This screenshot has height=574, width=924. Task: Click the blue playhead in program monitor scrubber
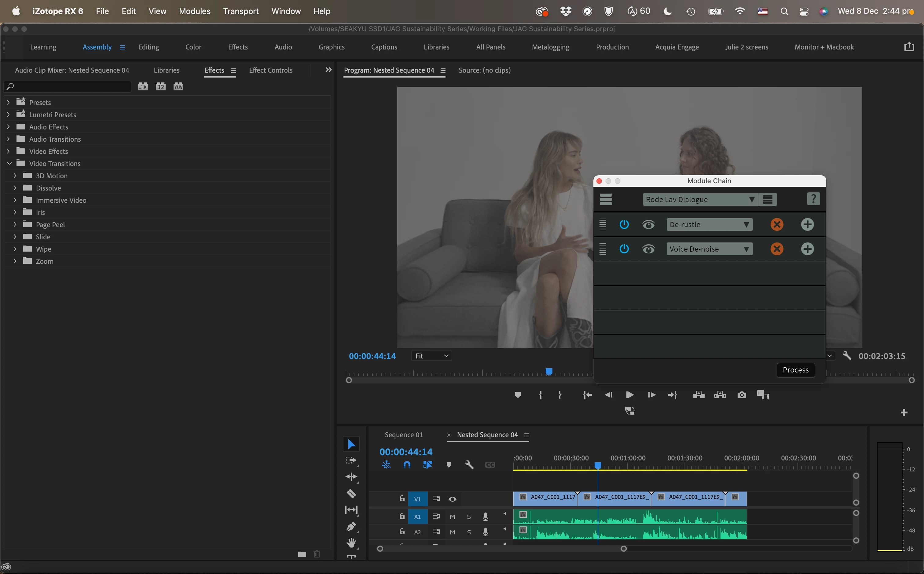[549, 371]
